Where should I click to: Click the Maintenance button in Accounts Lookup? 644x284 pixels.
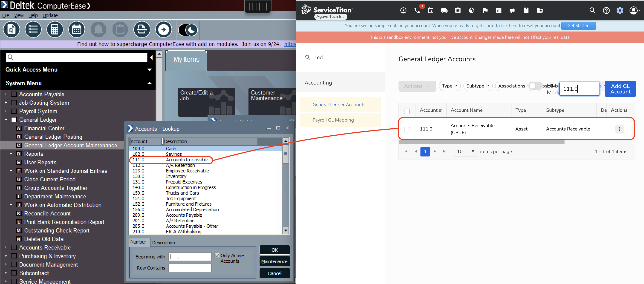tap(274, 261)
